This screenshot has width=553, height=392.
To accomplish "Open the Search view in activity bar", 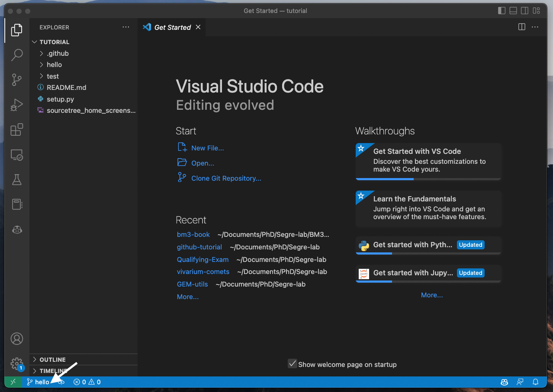I will coord(17,55).
